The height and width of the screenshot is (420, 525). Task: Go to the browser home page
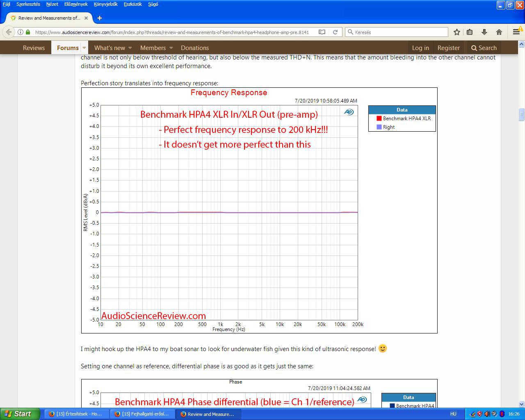[x=499, y=32]
